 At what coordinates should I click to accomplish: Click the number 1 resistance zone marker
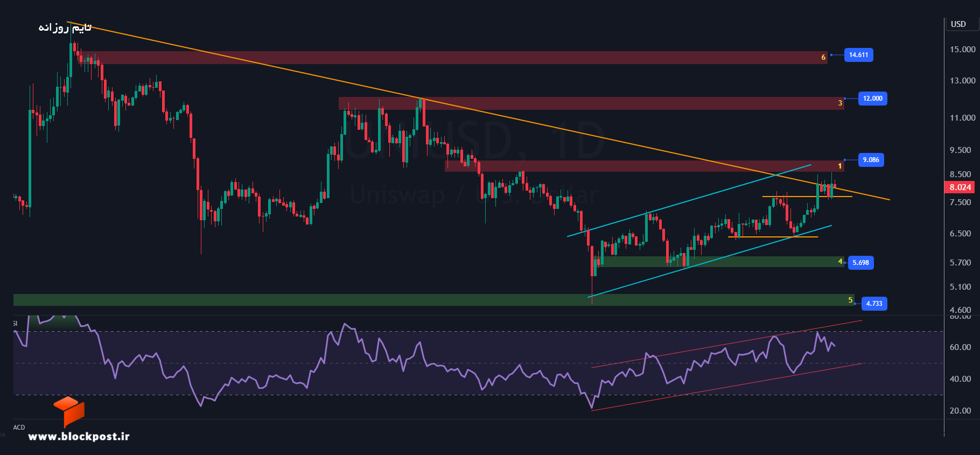click(839, 166)
